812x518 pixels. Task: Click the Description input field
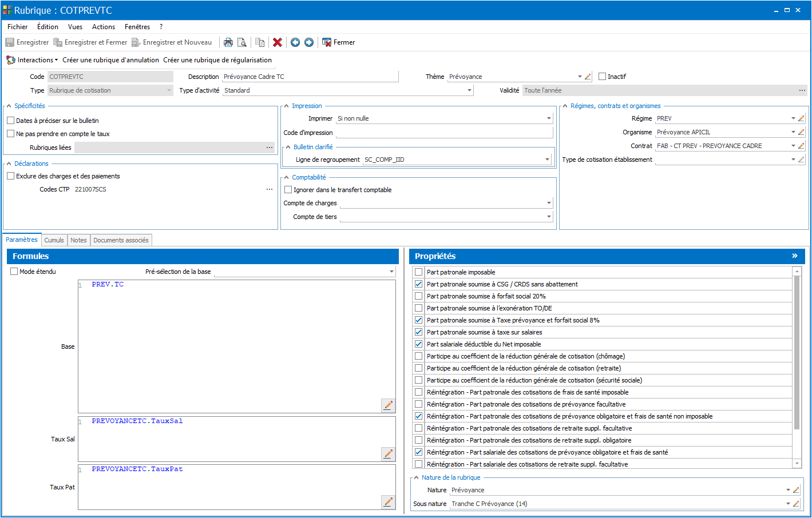310,77
